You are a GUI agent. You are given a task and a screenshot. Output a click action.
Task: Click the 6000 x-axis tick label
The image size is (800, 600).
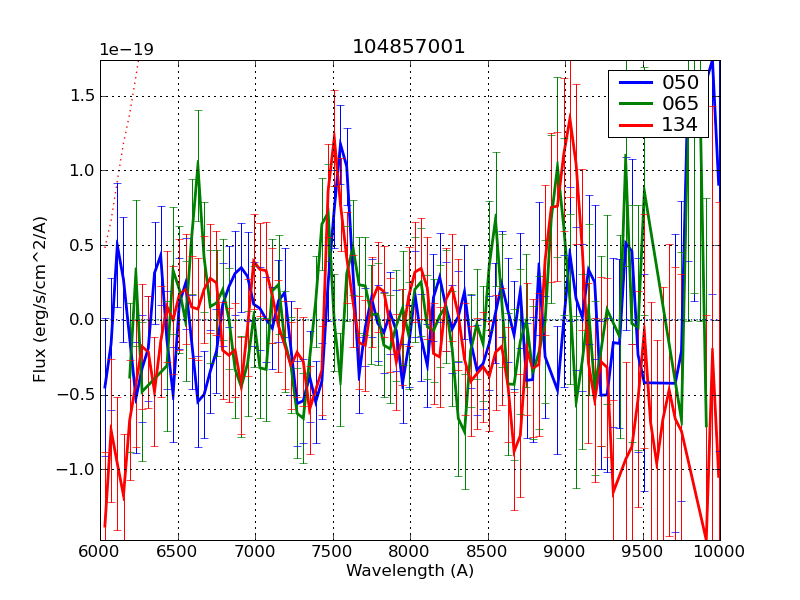click(x=100, y=550)
